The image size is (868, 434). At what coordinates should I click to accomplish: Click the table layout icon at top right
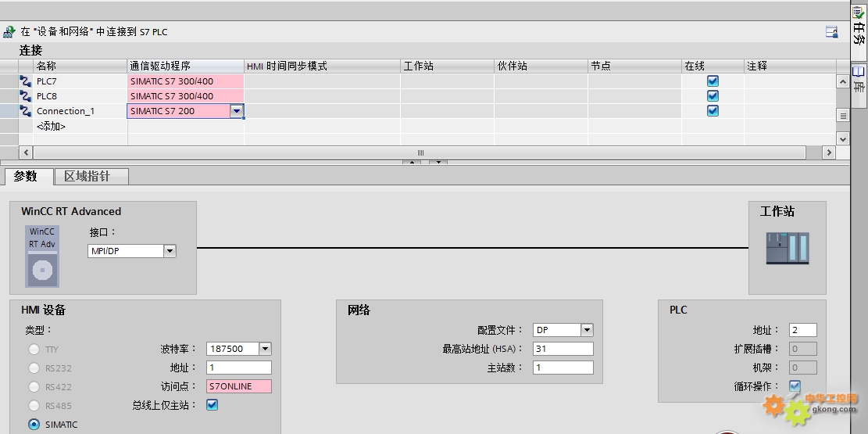click(831, 32)
